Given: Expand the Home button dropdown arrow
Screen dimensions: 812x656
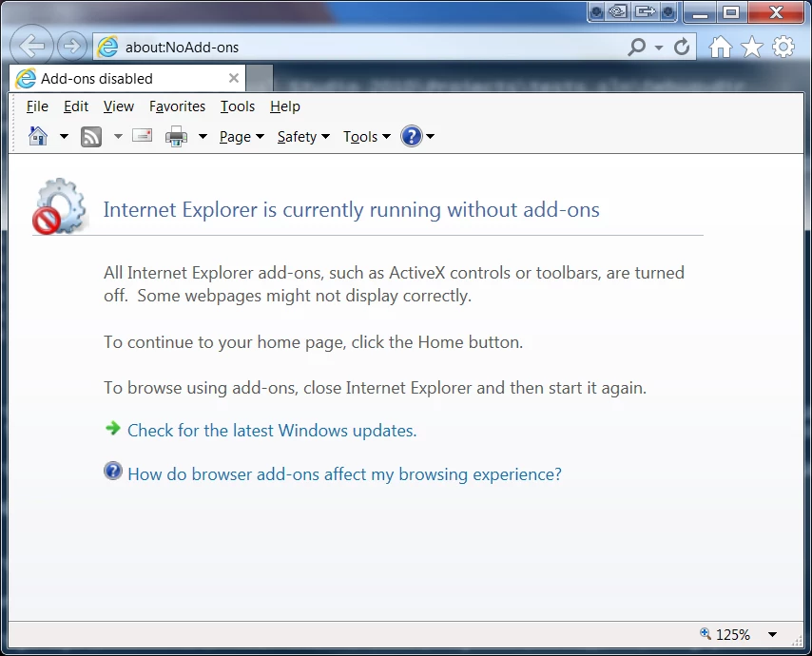Looking at the screenshot, I should [64, 137].
